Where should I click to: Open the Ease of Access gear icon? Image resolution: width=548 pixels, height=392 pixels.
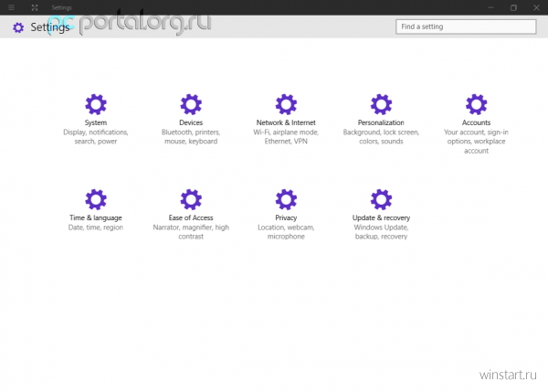(x=191, y=199)
